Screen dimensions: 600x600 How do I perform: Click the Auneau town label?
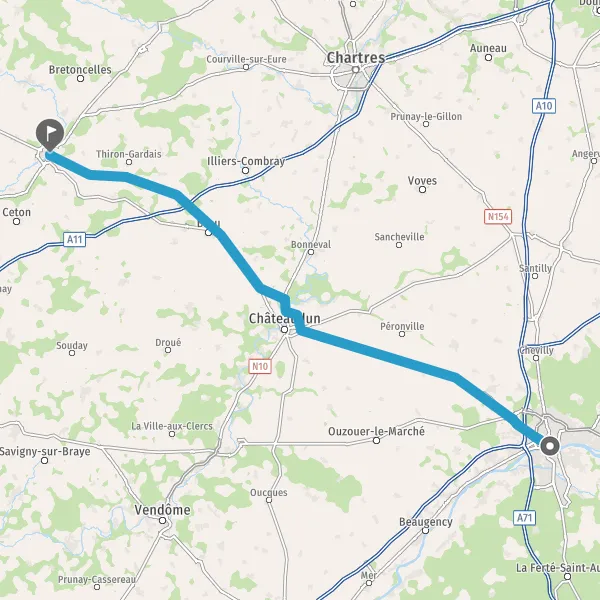pos(488,48)
